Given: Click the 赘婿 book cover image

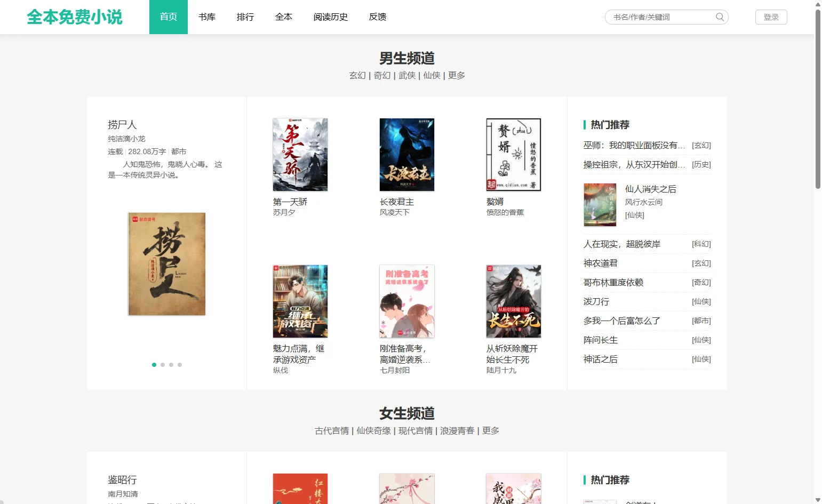Looking at the screenshot, I should pyautogui.click(x=513, y=155).
